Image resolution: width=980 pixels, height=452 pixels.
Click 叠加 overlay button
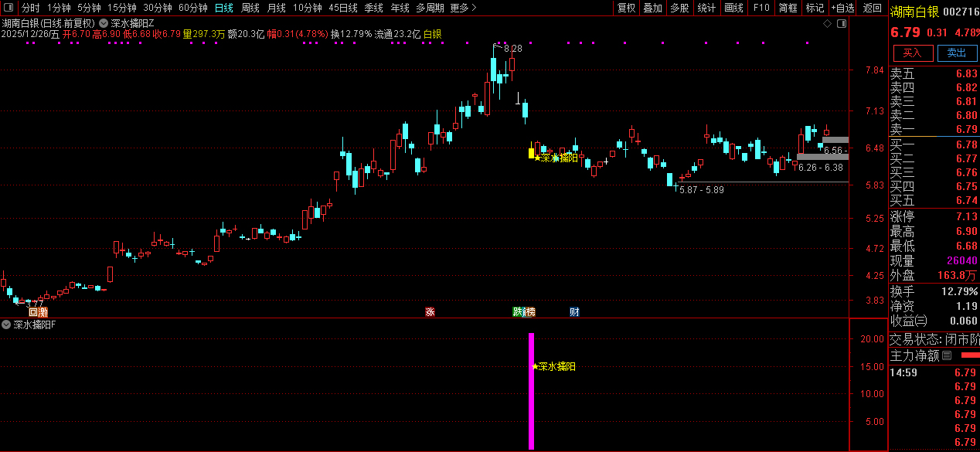point(653,8)
